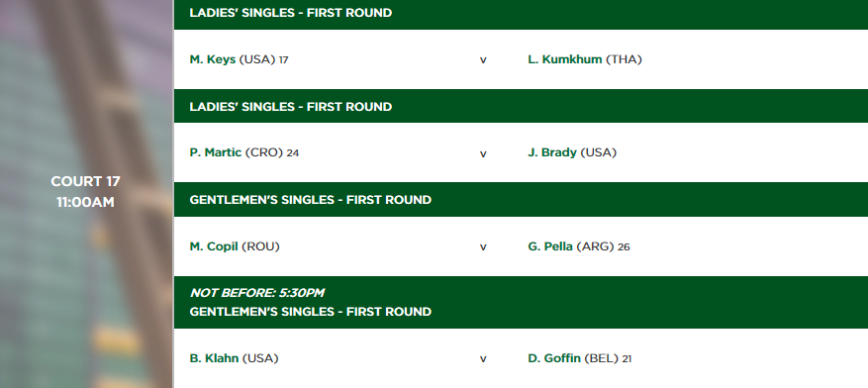Click the 'v' between Klahn and Goffin
Screen dimensions: 868x388
(483, 359)
